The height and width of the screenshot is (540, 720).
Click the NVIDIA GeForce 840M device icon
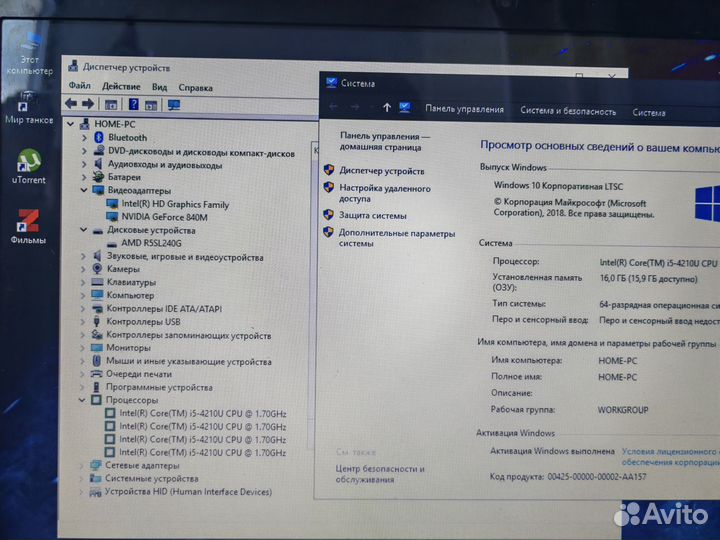[x=112, y=217]
